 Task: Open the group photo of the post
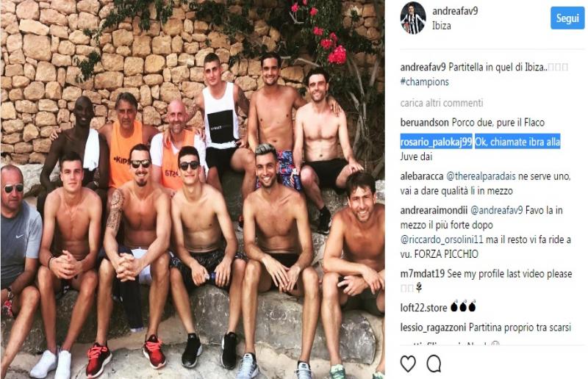point(193,189)
